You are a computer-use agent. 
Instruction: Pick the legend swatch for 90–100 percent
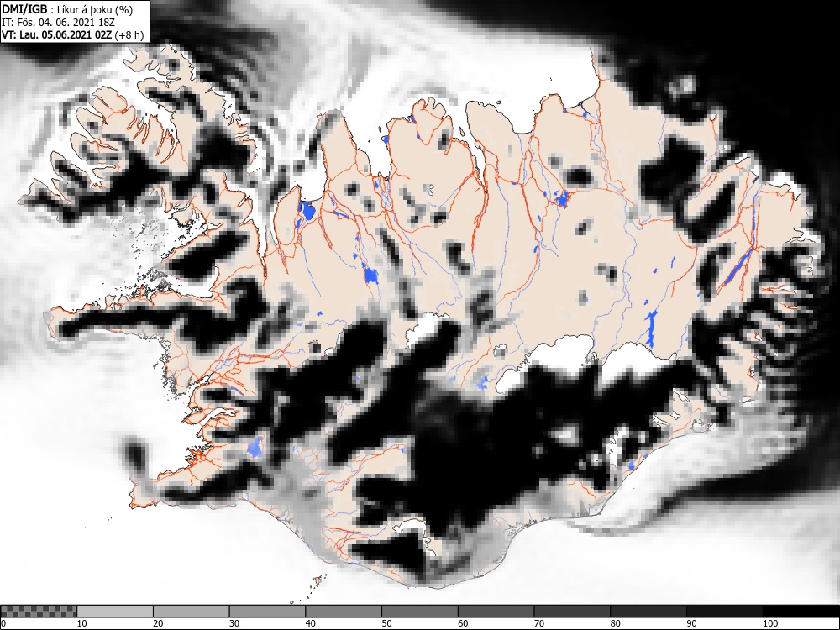(x=724, y=612)
